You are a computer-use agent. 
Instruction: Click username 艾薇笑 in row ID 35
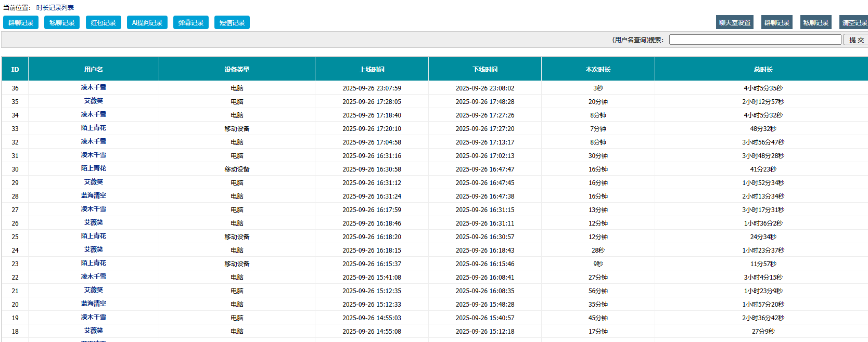coord(94,101)
